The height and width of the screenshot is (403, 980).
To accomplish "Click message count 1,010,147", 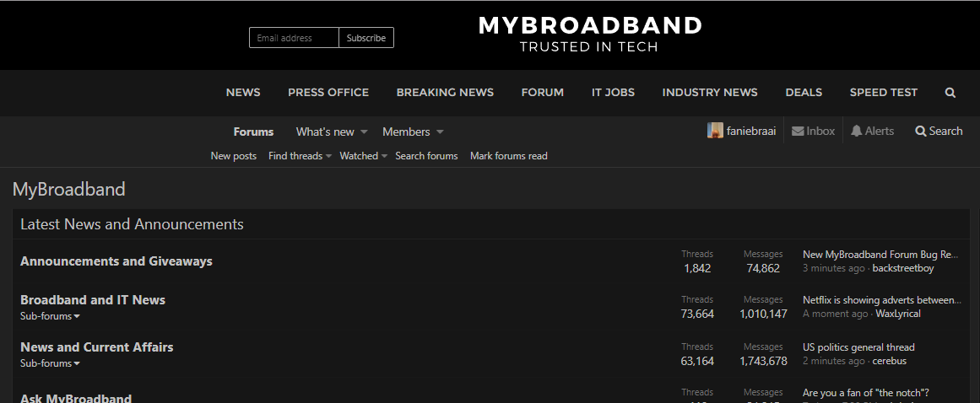I will coord(763,314).
